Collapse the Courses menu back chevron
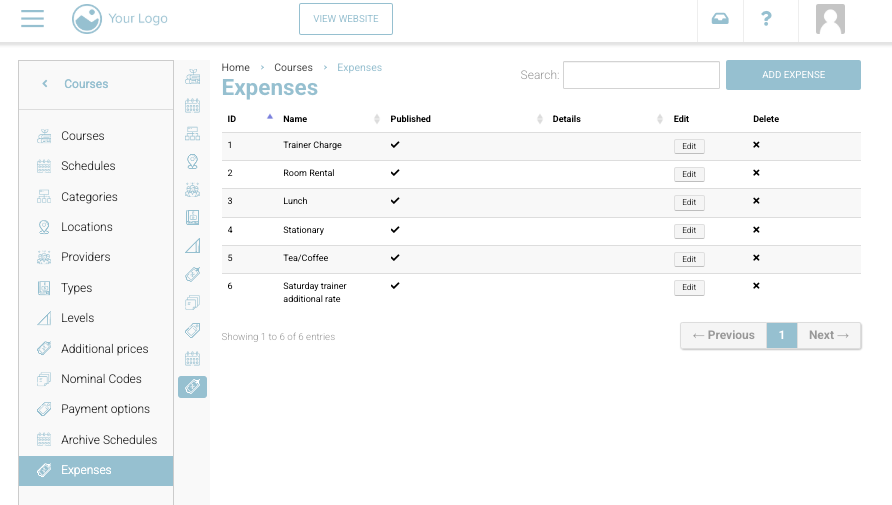The width and height of the screenshot is (892, 505). [45, 84]
